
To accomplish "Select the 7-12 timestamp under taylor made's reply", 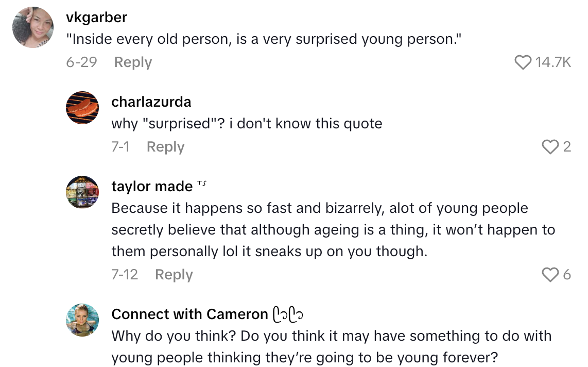I will 125,274.
